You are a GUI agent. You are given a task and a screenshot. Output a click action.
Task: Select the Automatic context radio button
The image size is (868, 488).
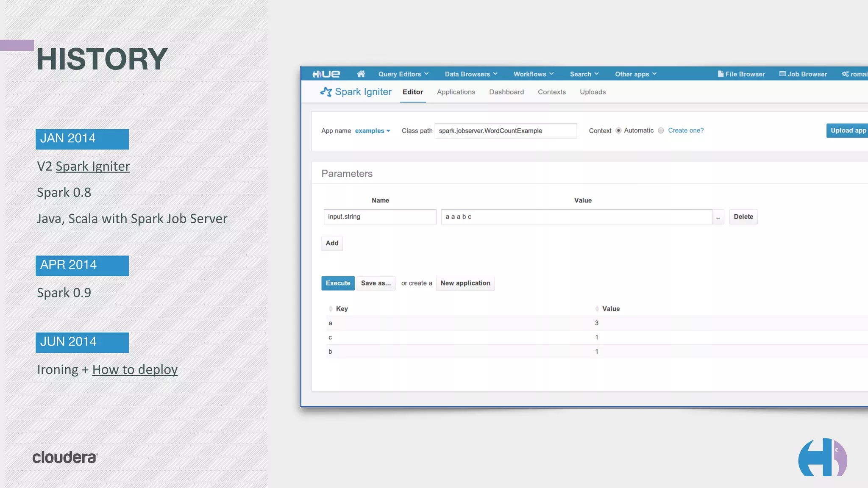point(618,130)
